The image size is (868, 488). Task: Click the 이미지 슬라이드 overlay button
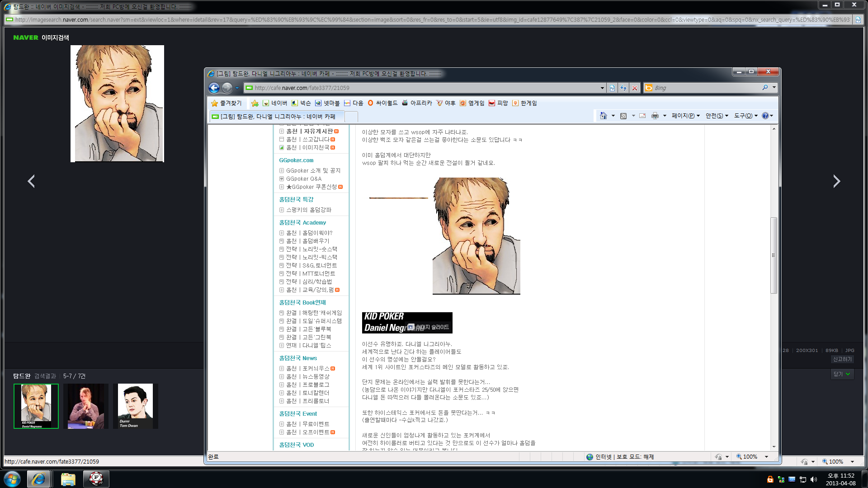pyautogui.click(x=428, y=327)
